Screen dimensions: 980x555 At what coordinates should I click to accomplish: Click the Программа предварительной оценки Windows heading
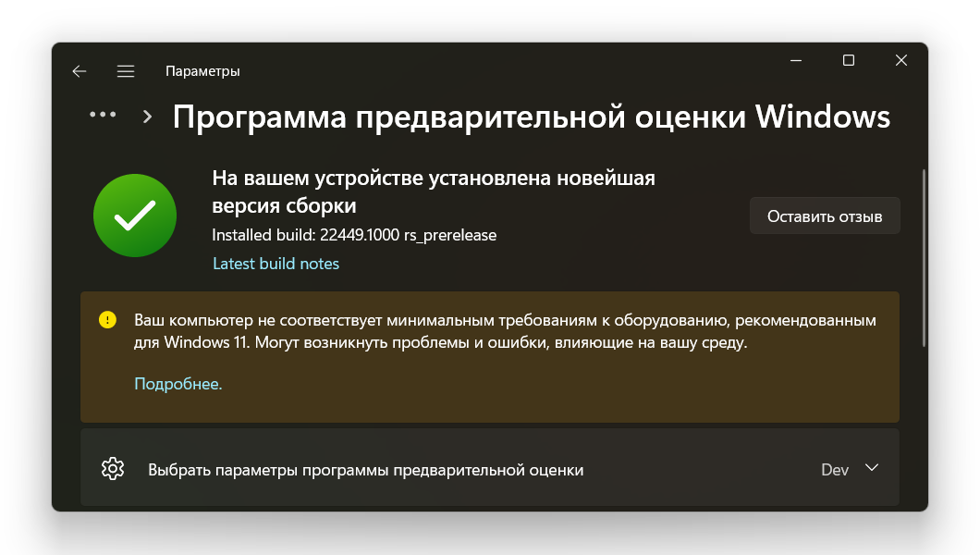click(532, 117)
